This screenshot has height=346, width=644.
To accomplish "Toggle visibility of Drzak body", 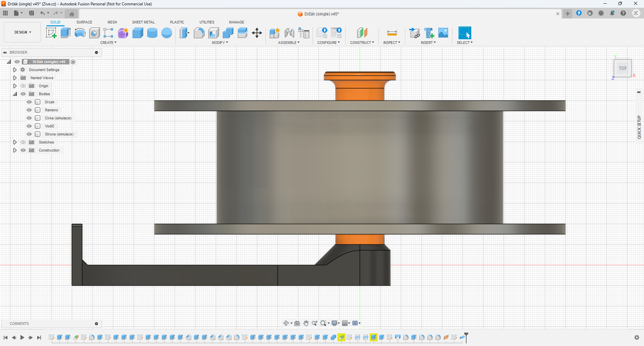I will coord(30,102).
